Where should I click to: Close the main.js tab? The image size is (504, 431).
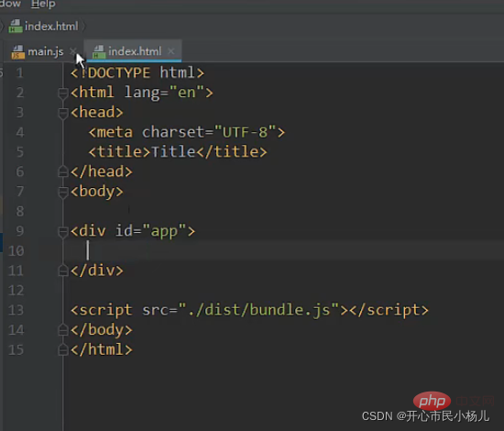point(73,50)
